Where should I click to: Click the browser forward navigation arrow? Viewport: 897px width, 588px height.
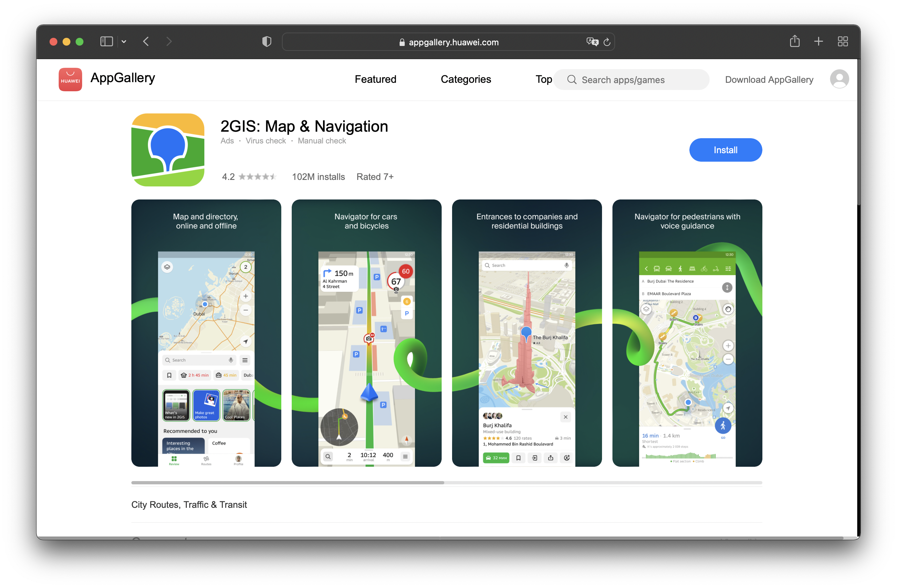(170, 41)
